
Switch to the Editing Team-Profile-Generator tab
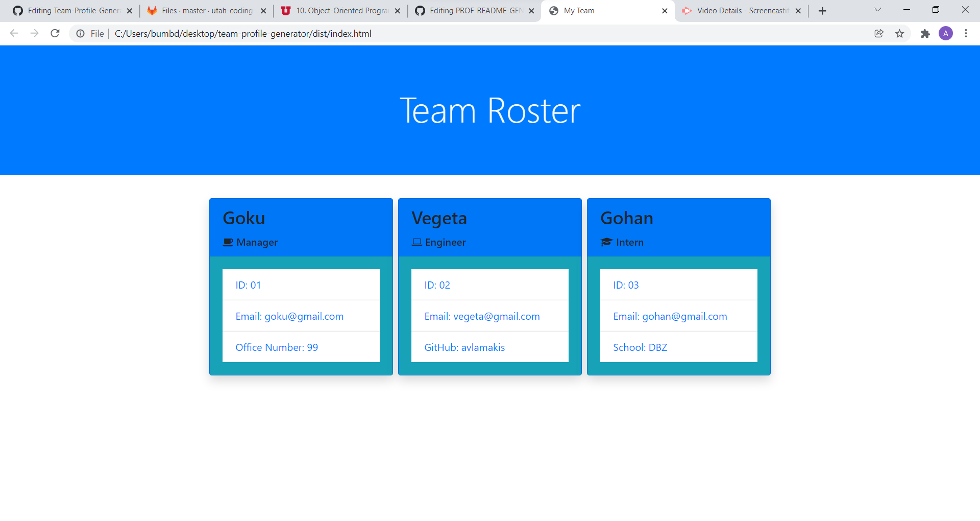coord(71,10)
